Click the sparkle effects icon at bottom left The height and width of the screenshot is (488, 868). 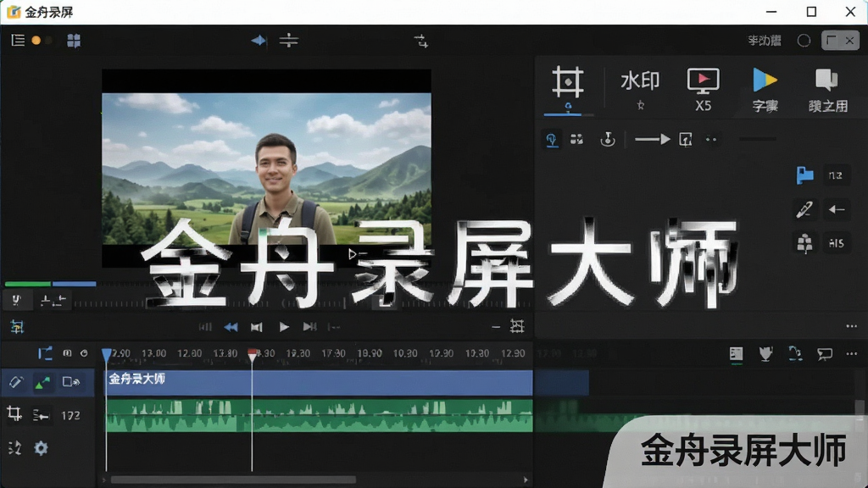coord(15,447)
